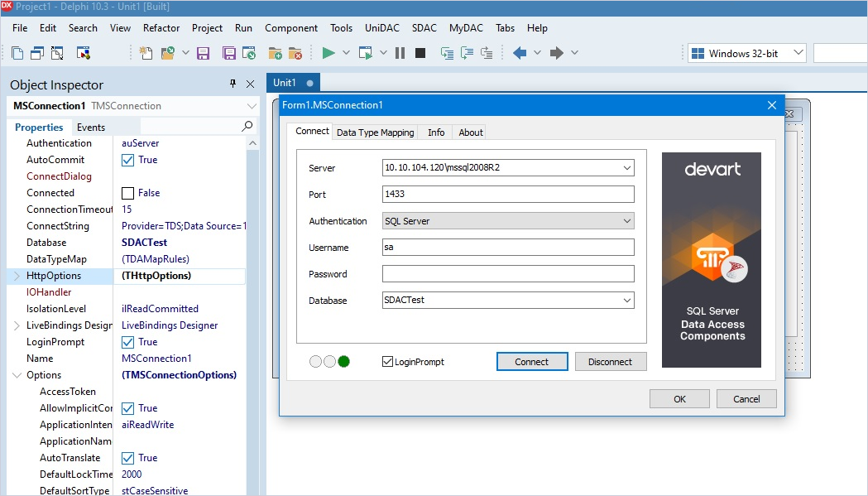Click the Object Inspector search magnifier
The height and width of the screenshot is (496, 868).
[247, 127]
